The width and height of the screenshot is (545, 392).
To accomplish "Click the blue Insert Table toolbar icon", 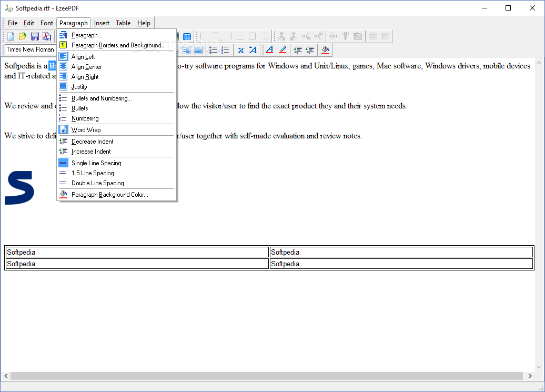I will [x=187, y=36].
